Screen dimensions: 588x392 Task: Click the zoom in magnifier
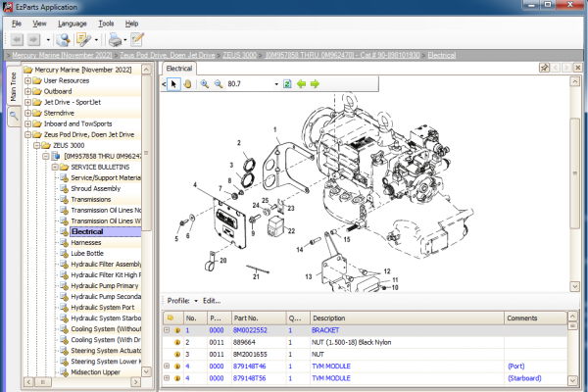pyautogui.click(x=204, y=84)
